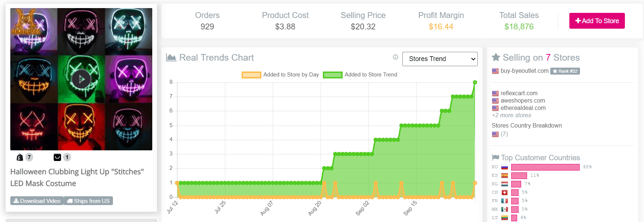Click the flag icon by Top Customer Countries

coord(495,158)
